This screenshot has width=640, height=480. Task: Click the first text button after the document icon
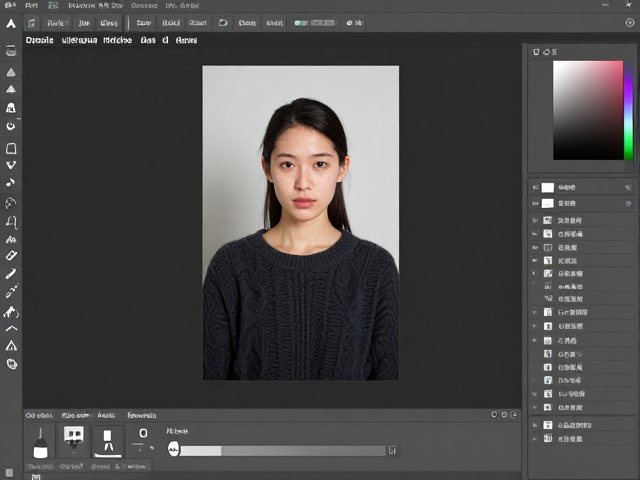(x=57, y=23)
